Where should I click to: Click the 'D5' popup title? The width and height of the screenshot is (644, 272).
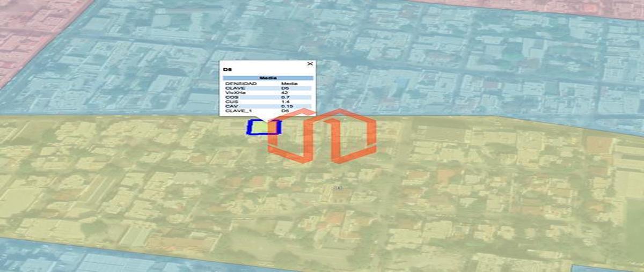click(x=228, y=70)
